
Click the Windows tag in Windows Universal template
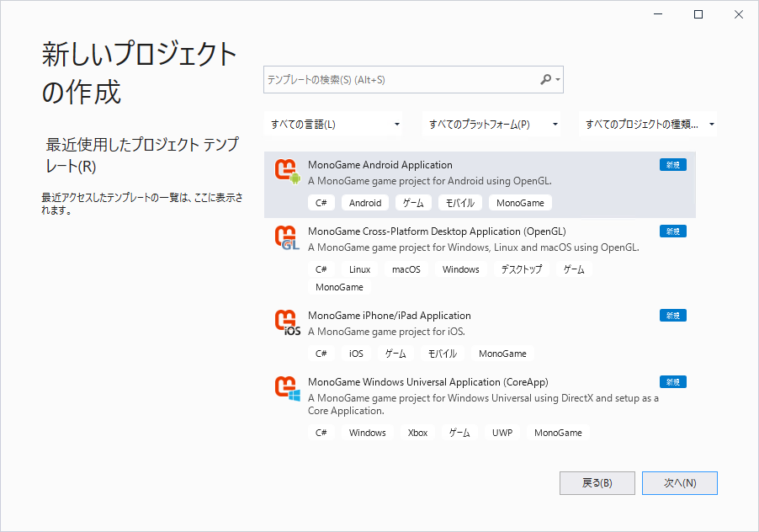pyautogui.click(x=368, y=433)
